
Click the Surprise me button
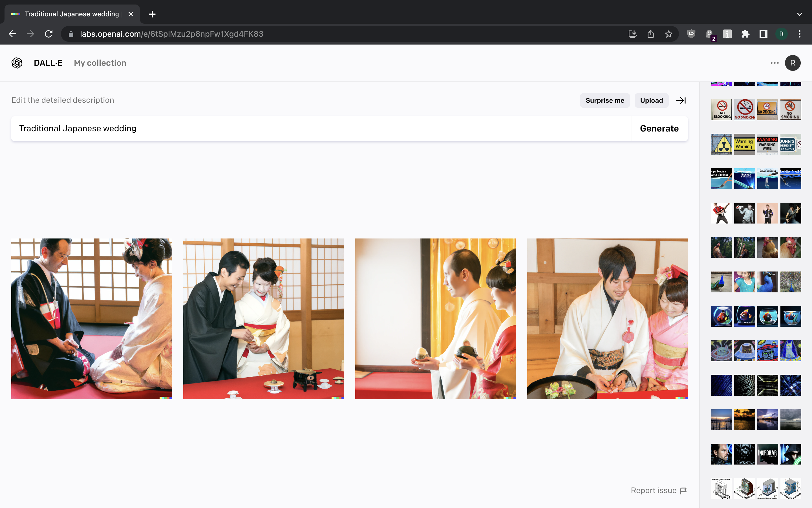[605, 100]
